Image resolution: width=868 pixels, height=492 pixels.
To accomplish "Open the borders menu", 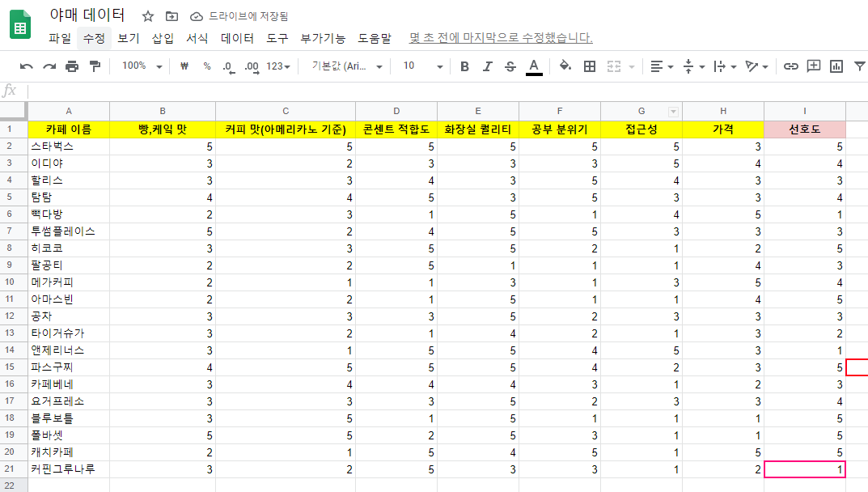I will 590,66.
